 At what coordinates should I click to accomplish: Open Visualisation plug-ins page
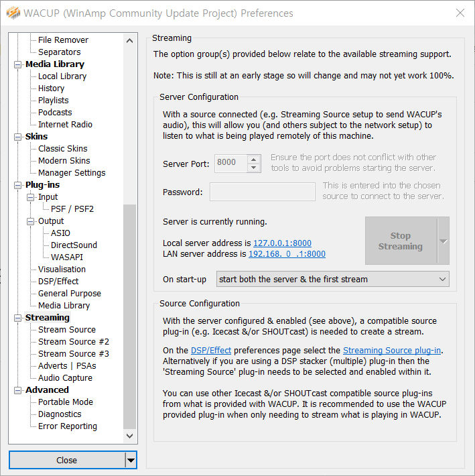point(62,270)
